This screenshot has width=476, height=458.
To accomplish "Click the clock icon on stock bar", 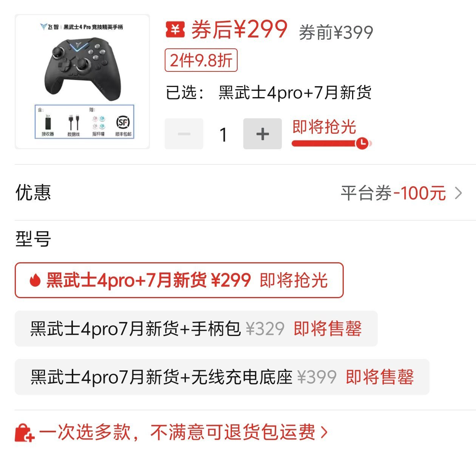I will [x=362, y=143].
